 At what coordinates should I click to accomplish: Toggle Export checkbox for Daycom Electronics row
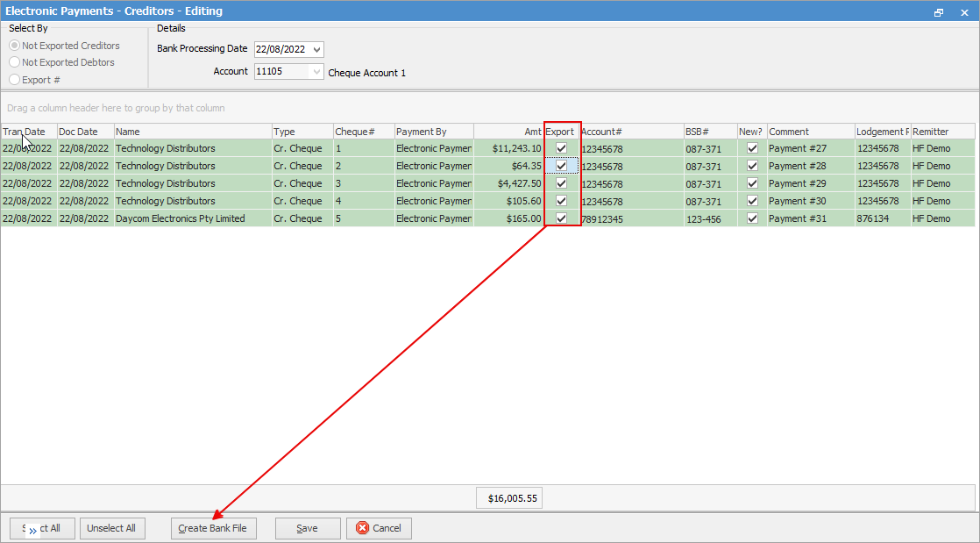(561, 218)
